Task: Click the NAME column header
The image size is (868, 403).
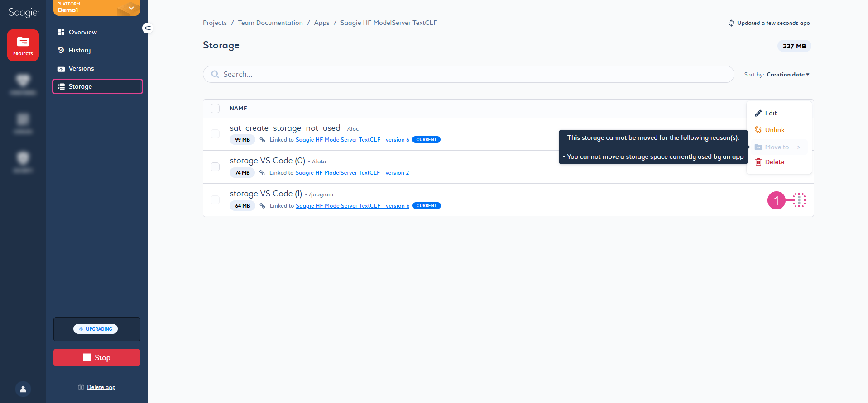Action: click(238, 109)
